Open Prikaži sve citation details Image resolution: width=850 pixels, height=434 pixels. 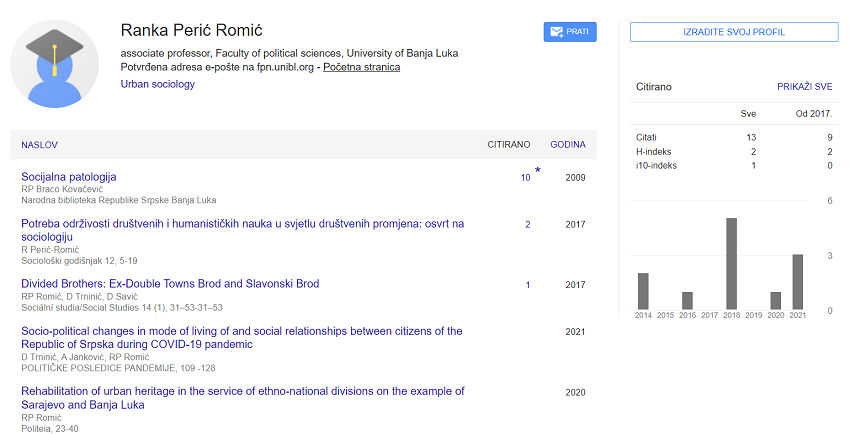pyautogui.click(x=804, y=87)
